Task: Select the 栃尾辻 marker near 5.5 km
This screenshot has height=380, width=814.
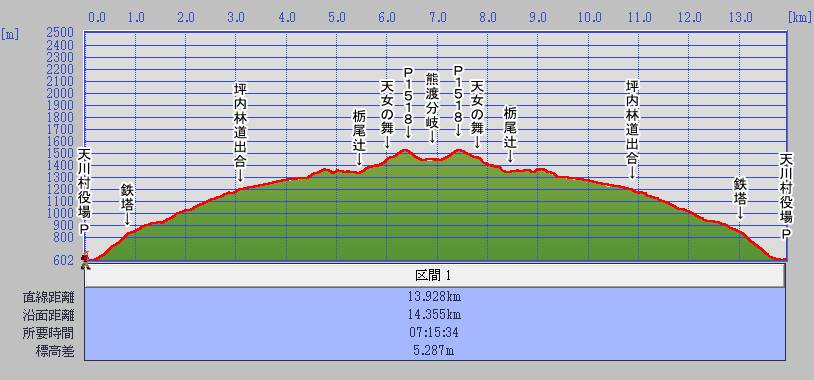Action: (359, 137)
